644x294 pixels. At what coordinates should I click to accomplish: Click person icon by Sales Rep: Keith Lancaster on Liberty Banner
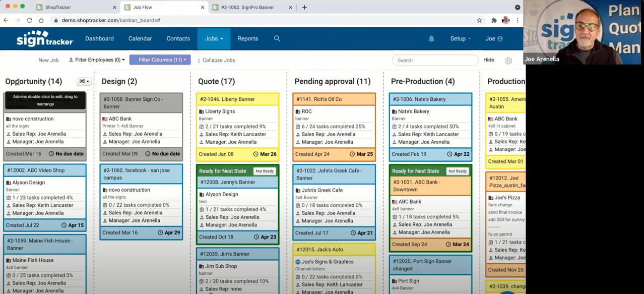[x=201, y=134]
